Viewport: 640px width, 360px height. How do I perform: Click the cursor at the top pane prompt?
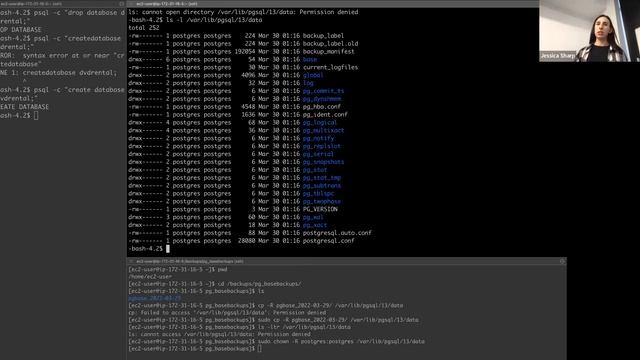pos(168,249)
